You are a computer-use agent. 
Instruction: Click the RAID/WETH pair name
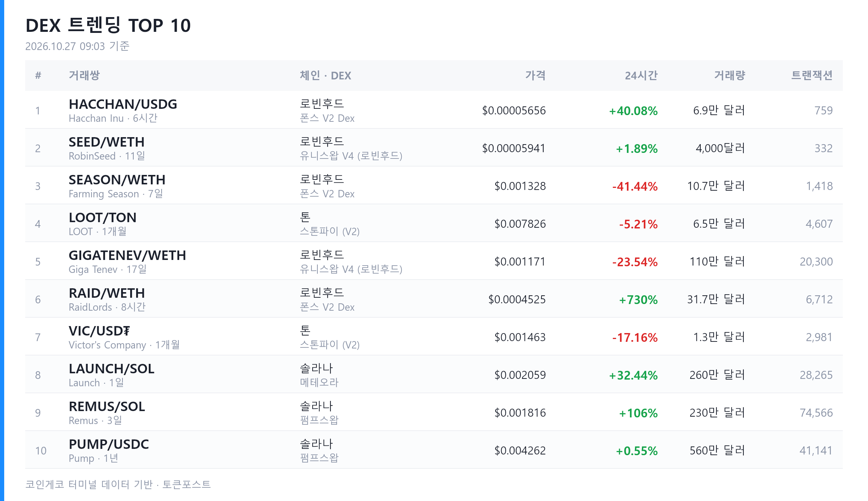tap(107, 293)
